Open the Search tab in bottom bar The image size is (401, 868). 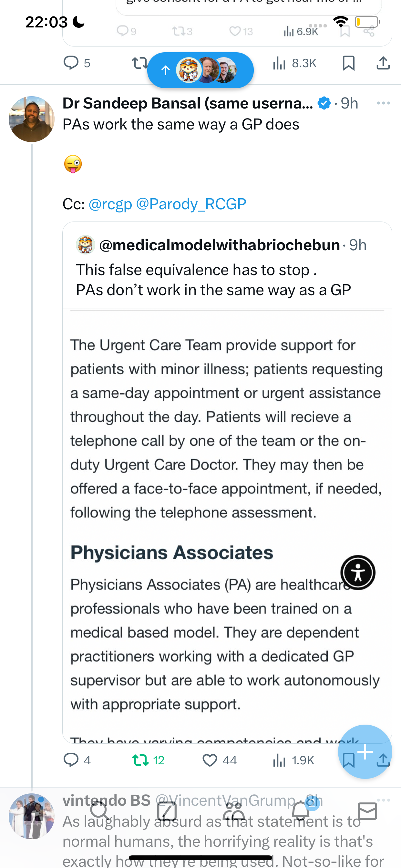tap(100, 811)
